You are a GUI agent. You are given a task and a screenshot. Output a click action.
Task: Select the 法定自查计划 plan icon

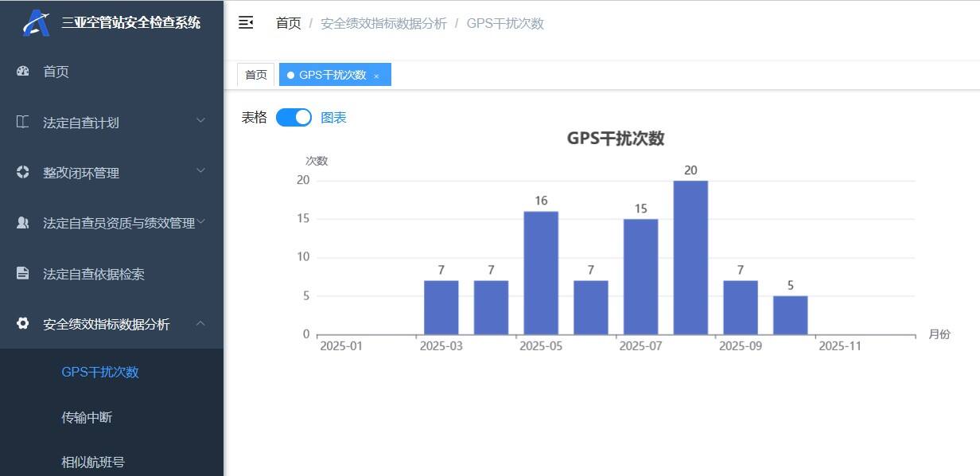[x=23, y=123]
